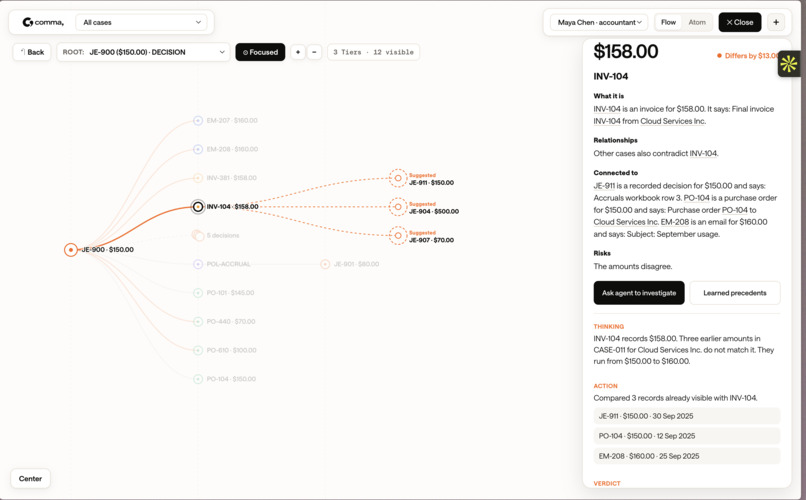Image resolution: width=806 pixels, height=500 pixels.
Task: Select the JE-900 root node icon
Action: tap(71, 250)
